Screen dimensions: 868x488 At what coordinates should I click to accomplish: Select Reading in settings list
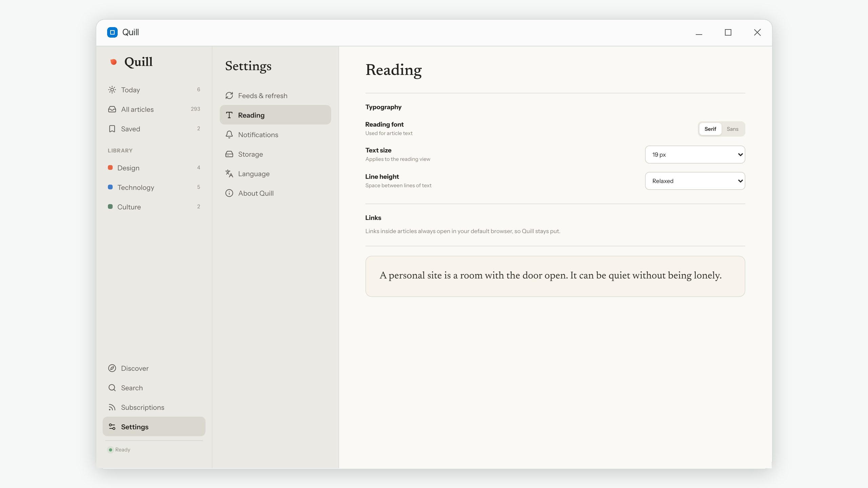pyautogui.click(x=275, y=115)
